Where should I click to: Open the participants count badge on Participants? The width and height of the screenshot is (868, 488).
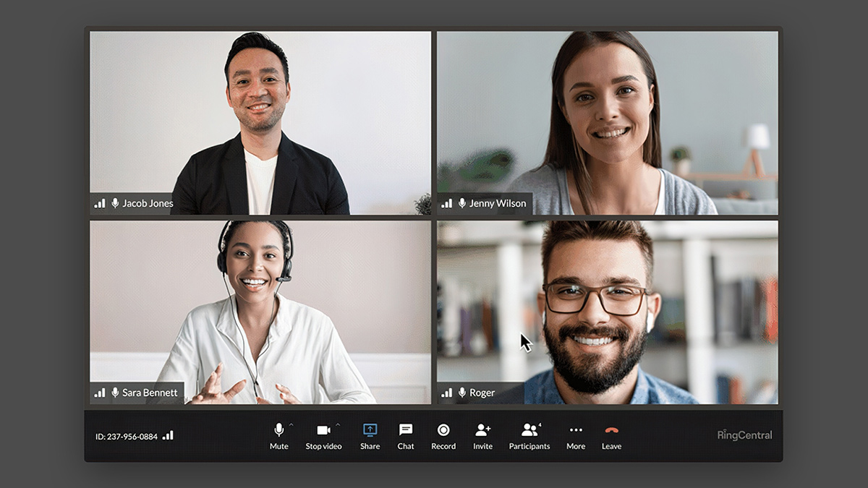pos(539,424)
